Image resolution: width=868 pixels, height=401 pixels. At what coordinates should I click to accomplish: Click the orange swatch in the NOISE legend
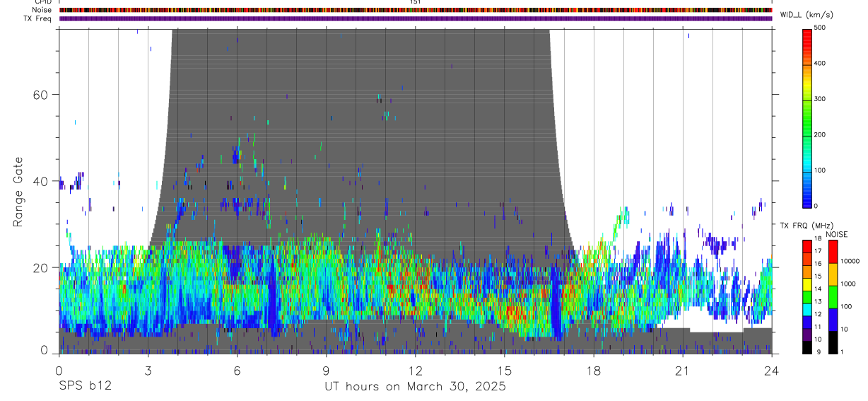point(833,274)
